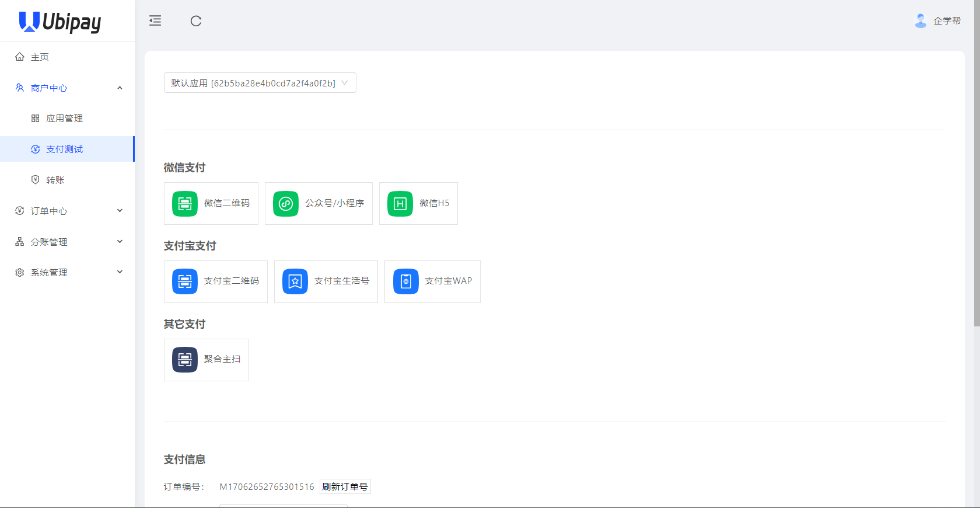This screenshot has height=508, width=980.
Task: Choose 微信H5 payment method label
Action: (435, 203)
